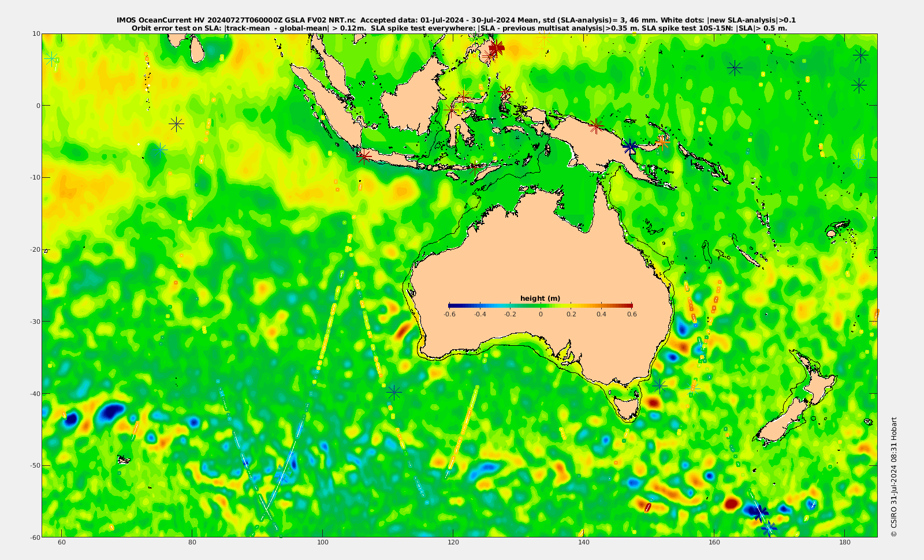The image size is (924, 560).
Task: Click the dark red eddy east of Tasmania
Action: [653, 402]
